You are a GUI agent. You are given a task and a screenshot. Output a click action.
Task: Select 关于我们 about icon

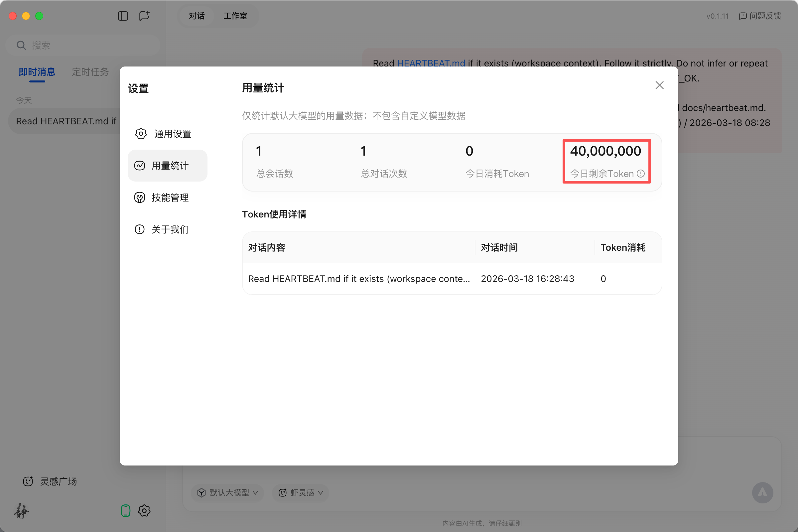click(140, 229)
